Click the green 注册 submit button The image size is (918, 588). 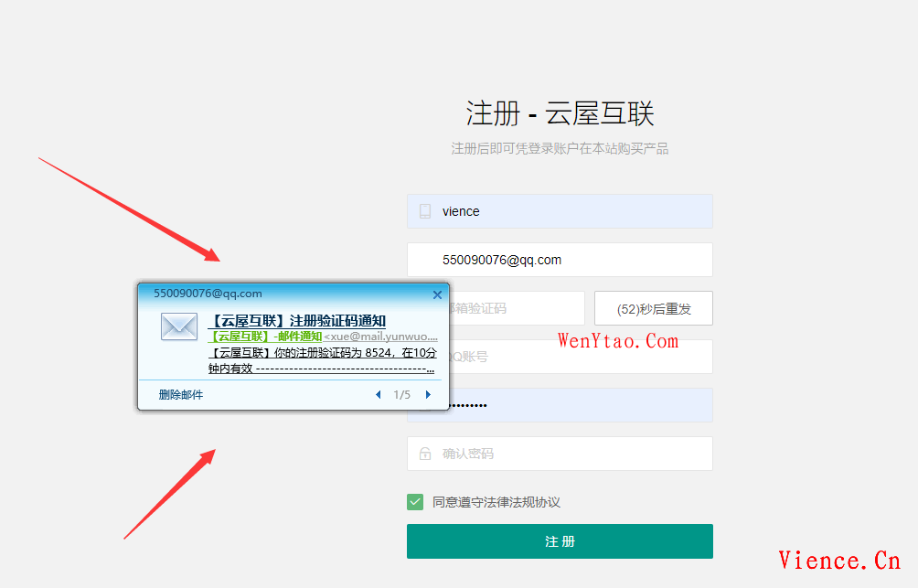pyautogui.click(x=560, y=541)
